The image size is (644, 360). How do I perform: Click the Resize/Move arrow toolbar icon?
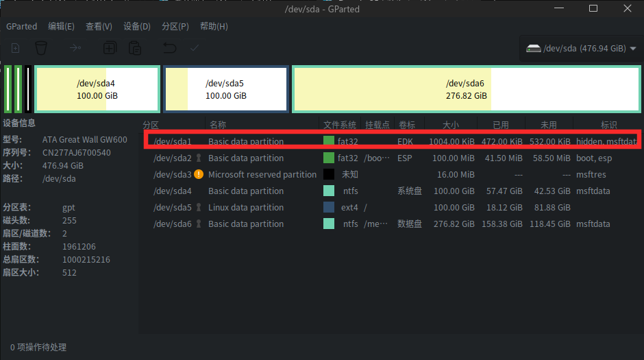pyautogui.click(x=75, y=49)
